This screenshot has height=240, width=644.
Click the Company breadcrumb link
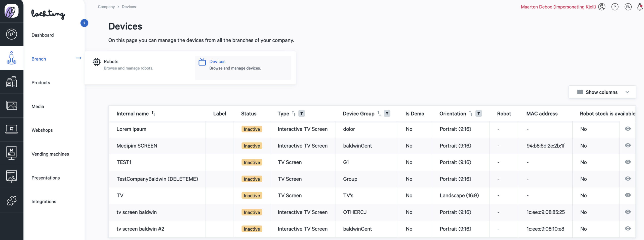[106, 7]
